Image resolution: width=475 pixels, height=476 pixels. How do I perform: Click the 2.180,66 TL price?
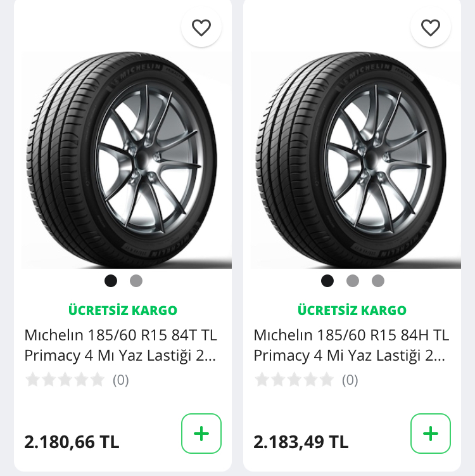(72, 442)
